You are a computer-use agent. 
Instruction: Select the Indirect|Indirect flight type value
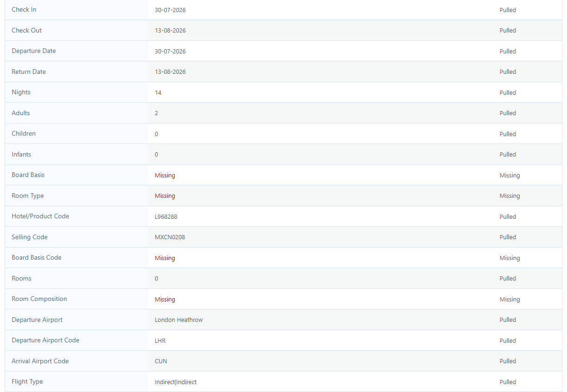point(176,382)
